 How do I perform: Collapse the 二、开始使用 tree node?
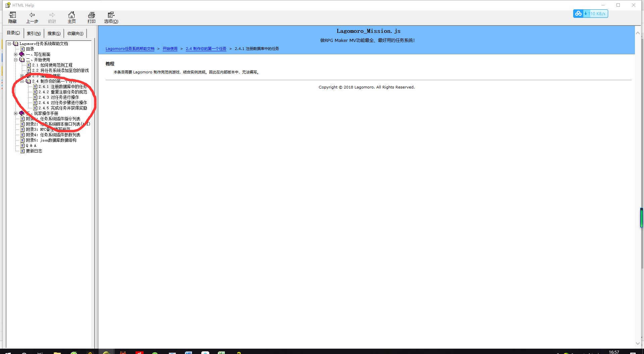click(15, 60)
